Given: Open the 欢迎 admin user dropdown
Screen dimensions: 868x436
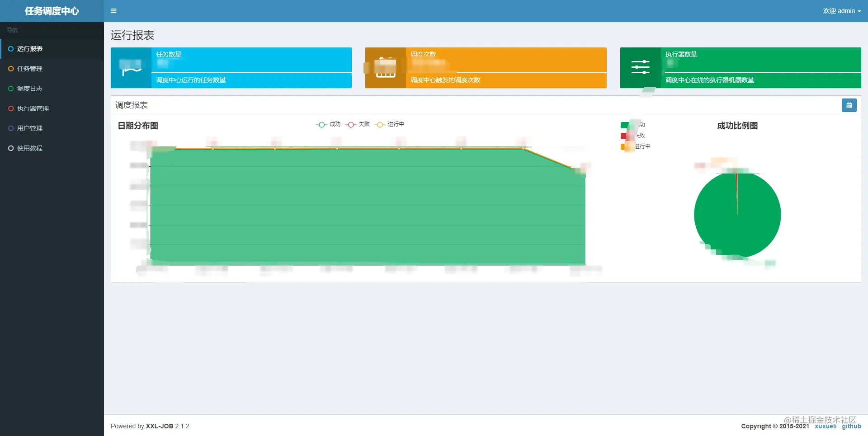Looking at the screenshot, I should coord(842,11).
